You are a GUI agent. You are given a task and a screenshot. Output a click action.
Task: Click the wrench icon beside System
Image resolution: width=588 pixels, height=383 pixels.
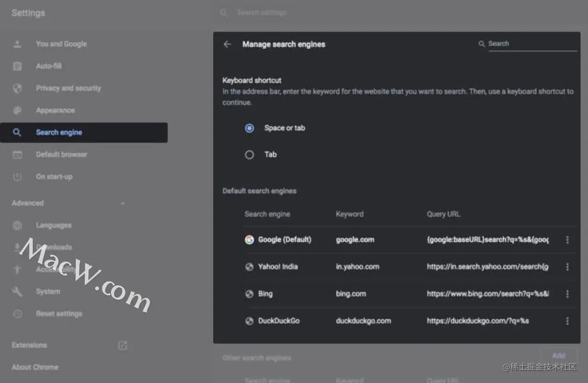(18, 292)
